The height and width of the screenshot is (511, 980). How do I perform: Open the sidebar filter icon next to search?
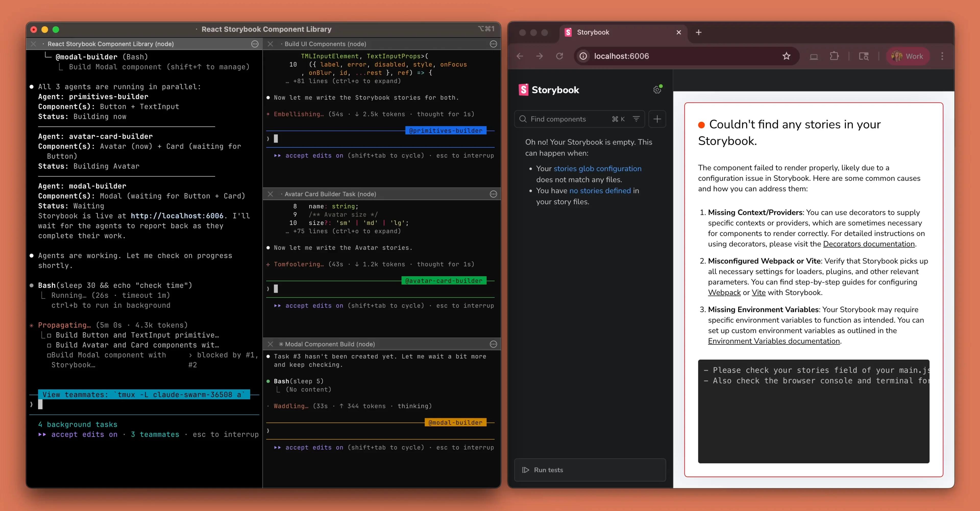[x=636, y=119]
